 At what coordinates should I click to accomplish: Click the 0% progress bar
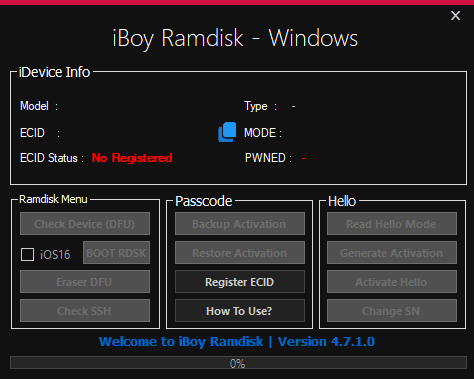click(x=238, y=363)
